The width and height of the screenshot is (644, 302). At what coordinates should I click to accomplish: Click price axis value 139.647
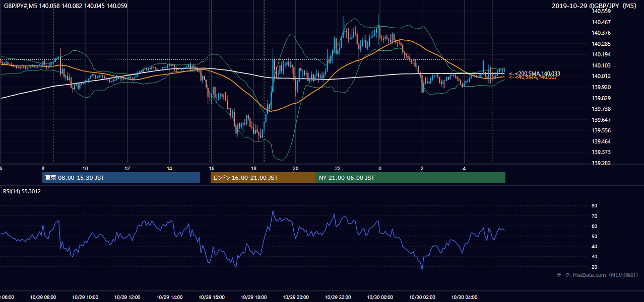pyautogui.click(x=601, y=120)
